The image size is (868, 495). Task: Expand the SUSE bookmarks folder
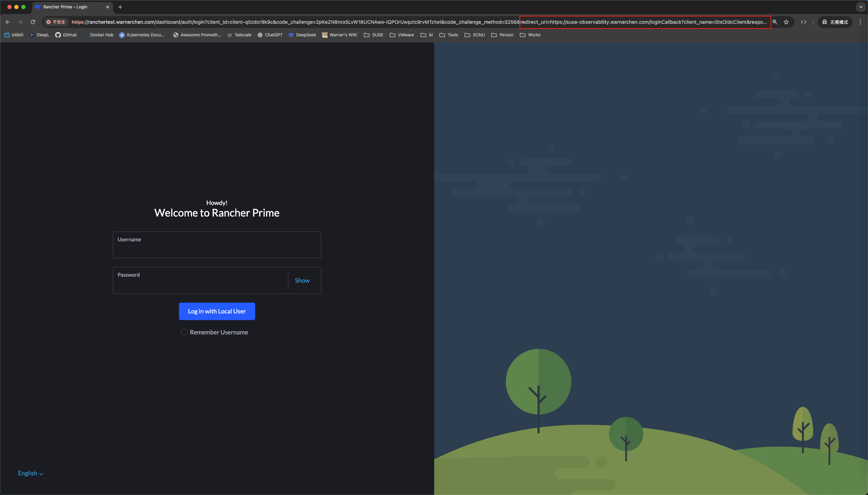[x=373, y=35]
